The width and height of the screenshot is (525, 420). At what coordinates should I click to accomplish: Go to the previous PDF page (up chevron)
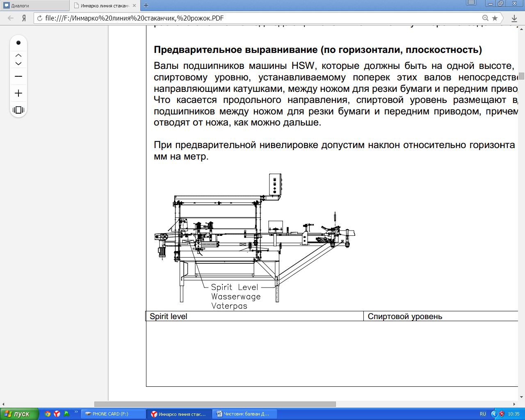(18, 55)
